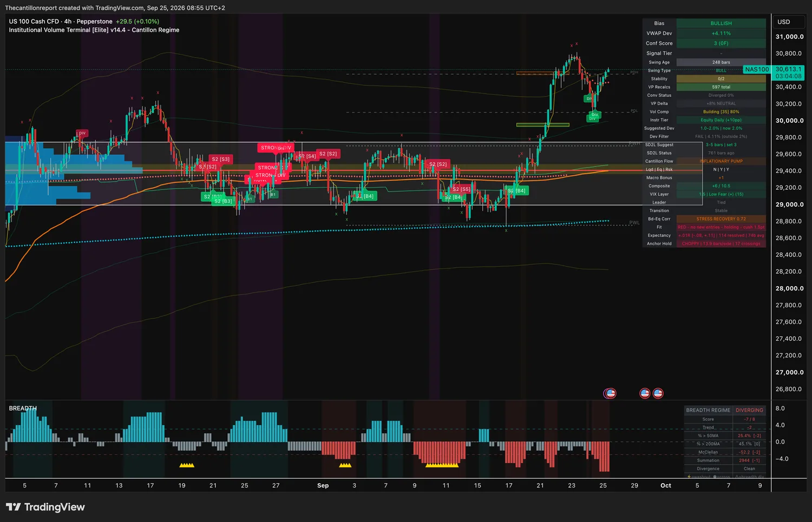Viewport: 812px width, 522px height.
Task: Click the US 100 Cash CFD symbol title
Action: click(34, 22)
